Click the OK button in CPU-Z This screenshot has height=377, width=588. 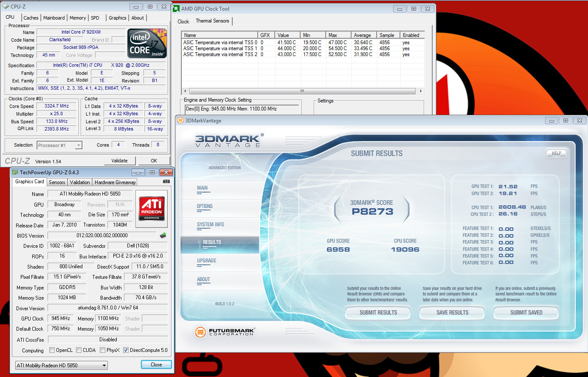tap(154, 161)
